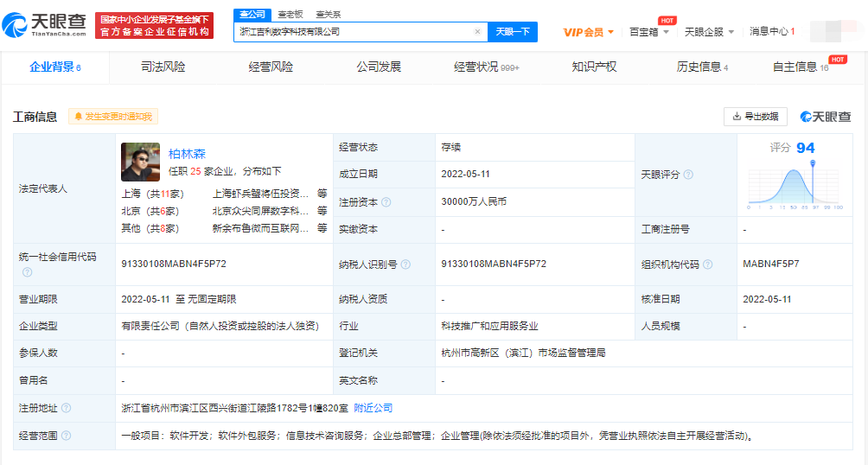Image resolution: width=868 pixels, height=465 pixels.
Task: Select the 查老板 search tab
Action: pos(290,15)
